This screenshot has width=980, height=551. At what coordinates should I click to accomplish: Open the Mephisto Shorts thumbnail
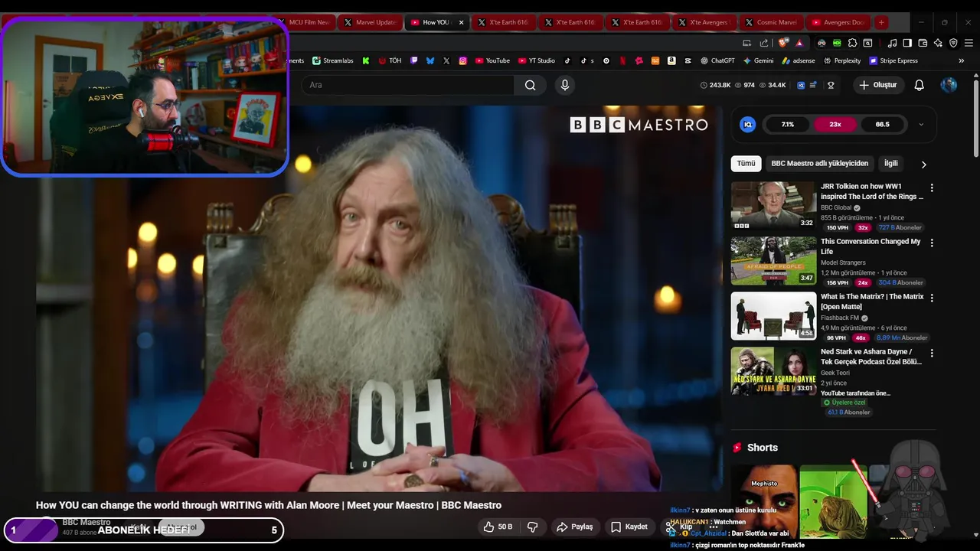tap(763, 501)
